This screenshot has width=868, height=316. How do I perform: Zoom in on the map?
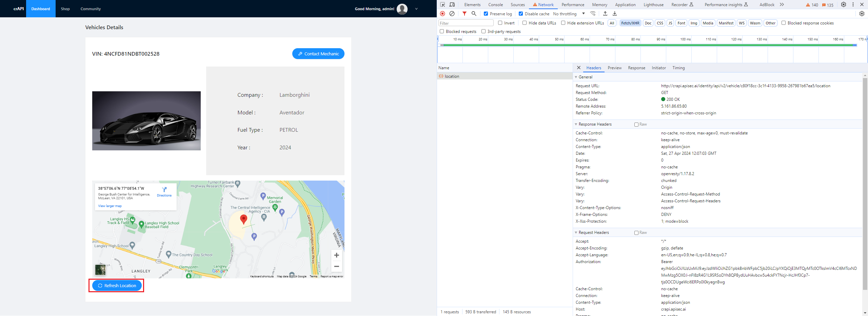tap(336, 255)
